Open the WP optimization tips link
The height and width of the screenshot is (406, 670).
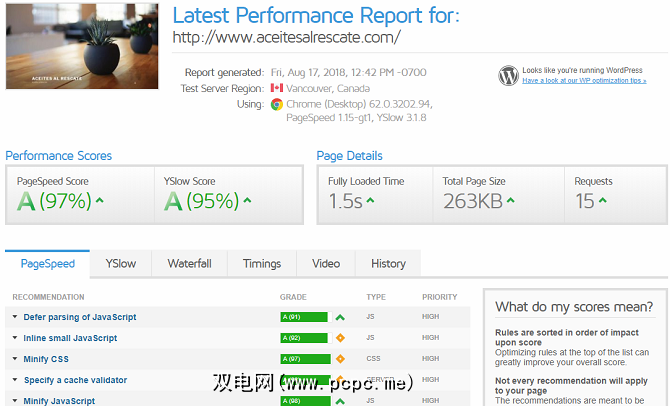point(583,81)
